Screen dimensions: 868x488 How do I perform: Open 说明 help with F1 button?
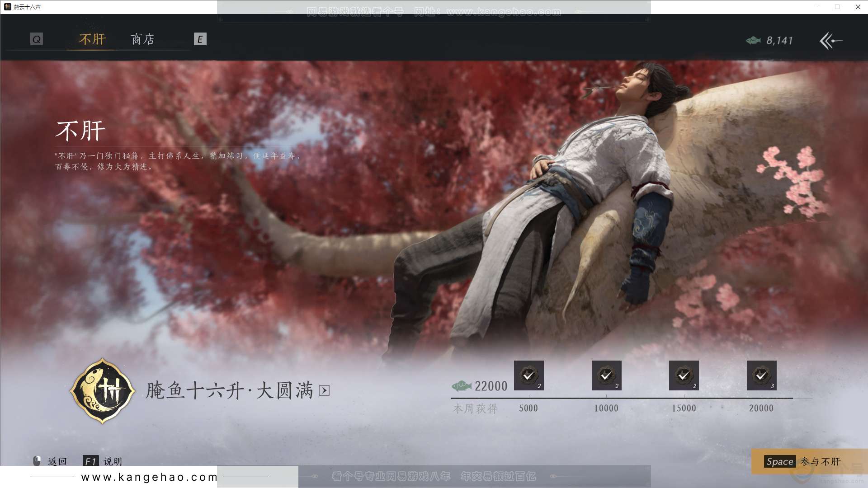[x=103, y=461]
